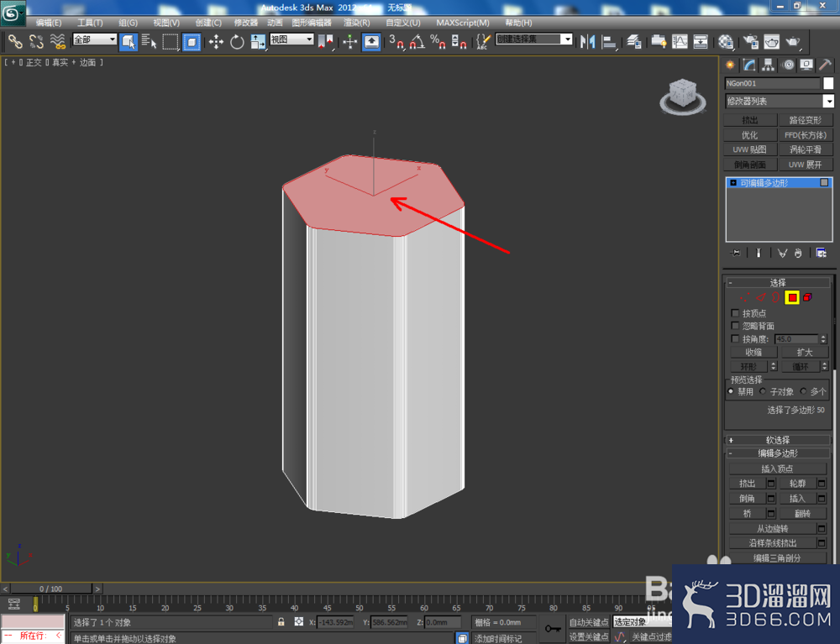Image resolution: width=840 pixels, height=644 pixels.
Task: Toggle the Angle Snap icon
Action: pyautogui.click(x=417, y=41)
